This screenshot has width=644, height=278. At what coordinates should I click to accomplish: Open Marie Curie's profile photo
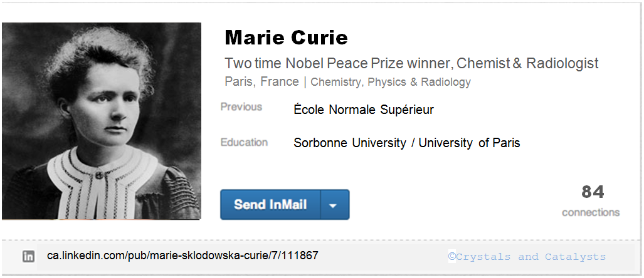101,121
